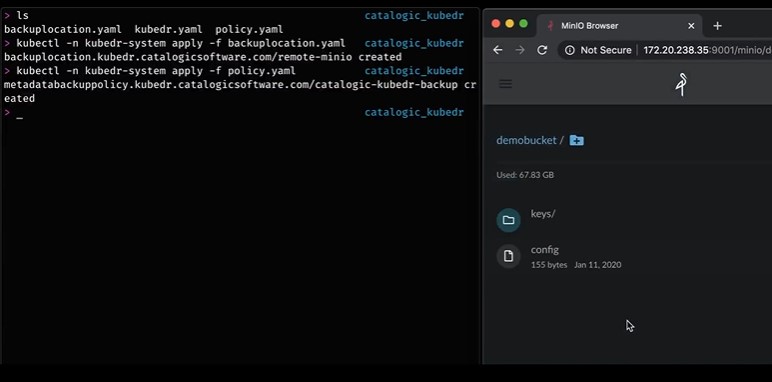Maximize the browser window (green button)
772x382 pixels.
coord(523,24)
